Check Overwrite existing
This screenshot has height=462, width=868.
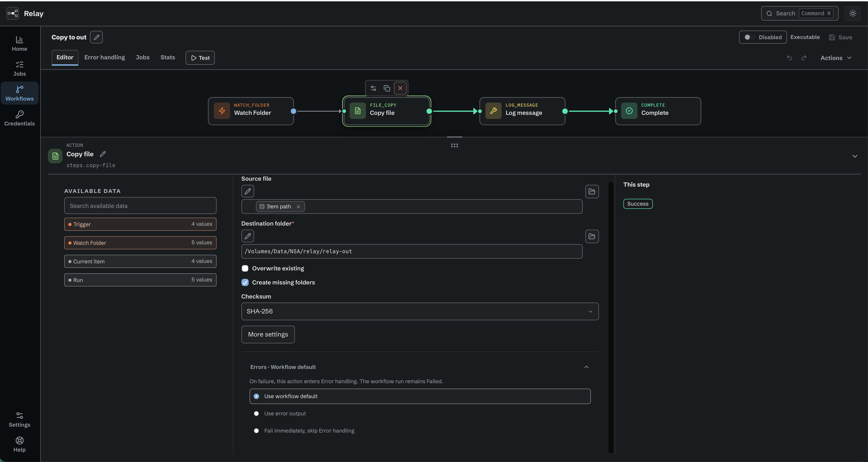[245, 268]
